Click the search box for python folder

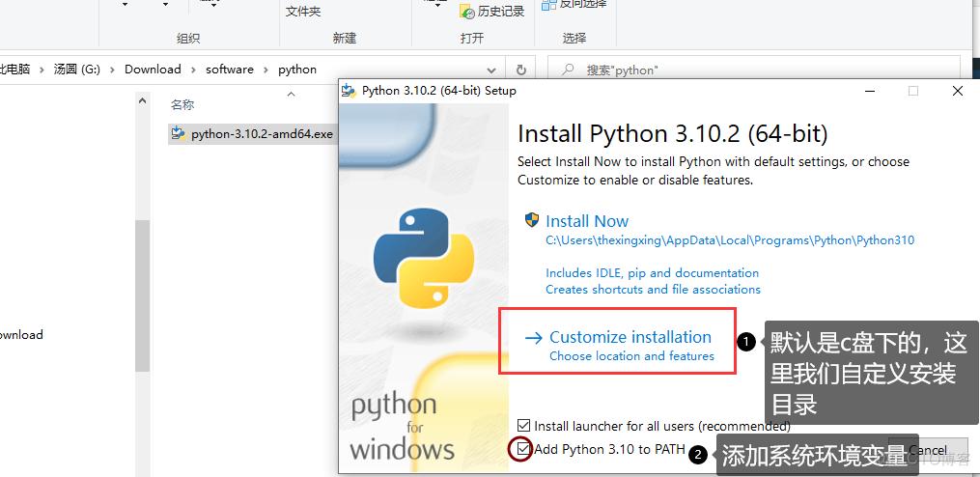pyautogui.click(x=754, y=70)
